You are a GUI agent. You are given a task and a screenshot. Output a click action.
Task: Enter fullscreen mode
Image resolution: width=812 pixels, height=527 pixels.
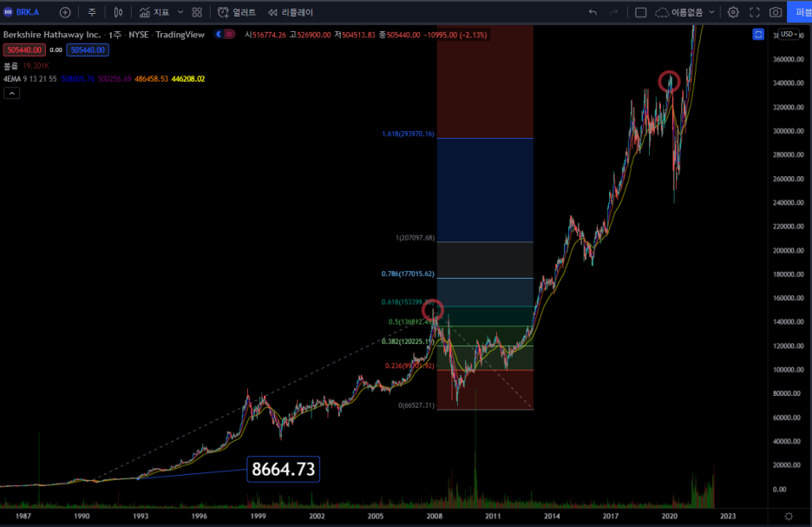[x=755, y=12]
